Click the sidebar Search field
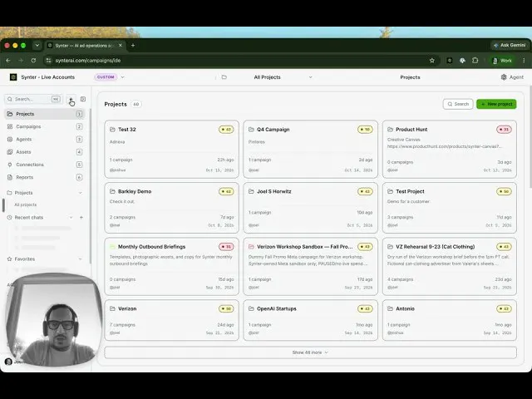 [33, 99]
